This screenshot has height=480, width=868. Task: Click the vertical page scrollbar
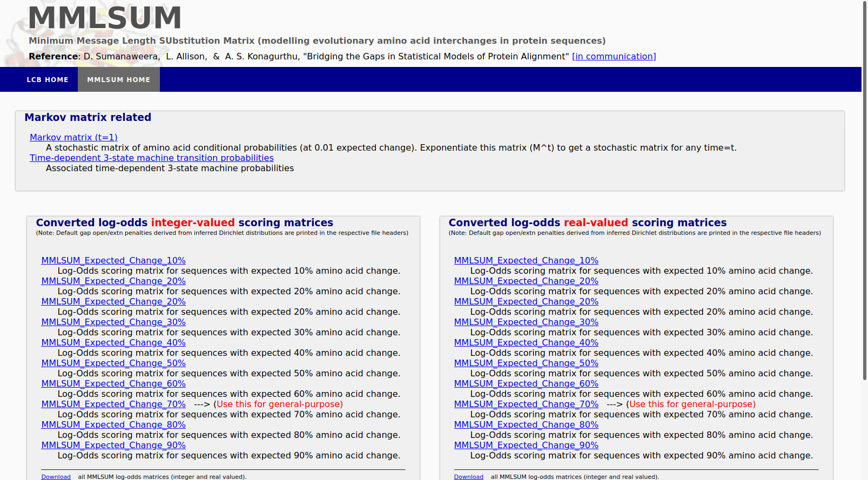pyautogui.click(x=864, y=189)
